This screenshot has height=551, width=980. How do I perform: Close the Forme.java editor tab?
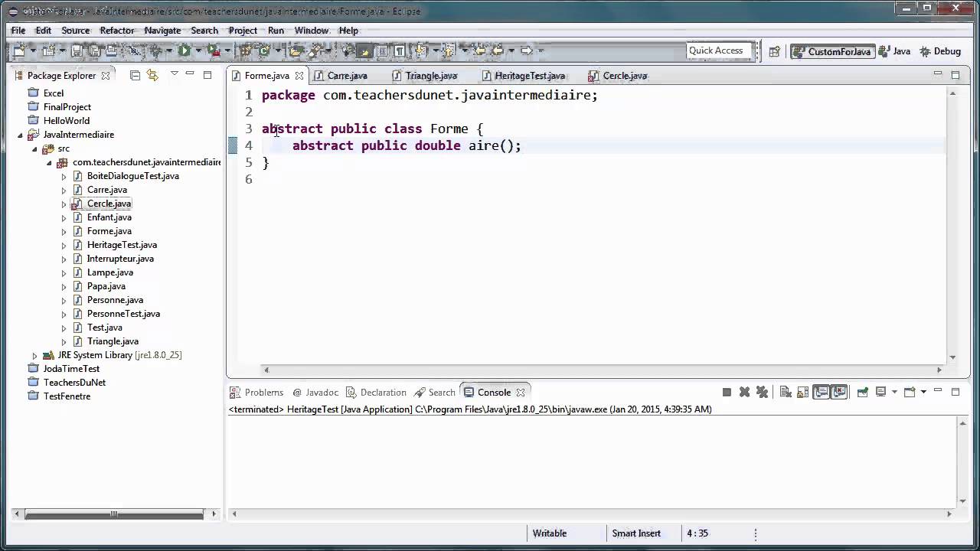[299, 75]
